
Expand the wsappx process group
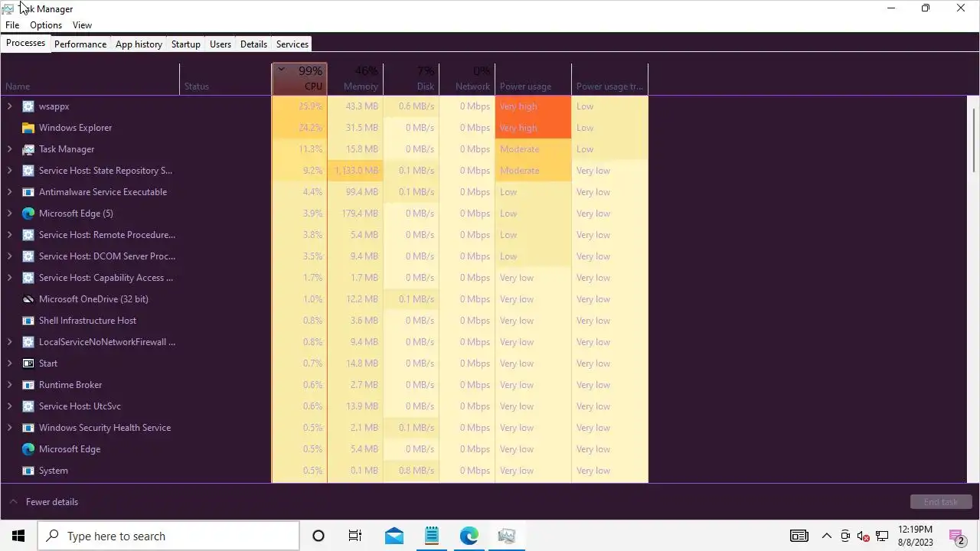tap(9, 106)
